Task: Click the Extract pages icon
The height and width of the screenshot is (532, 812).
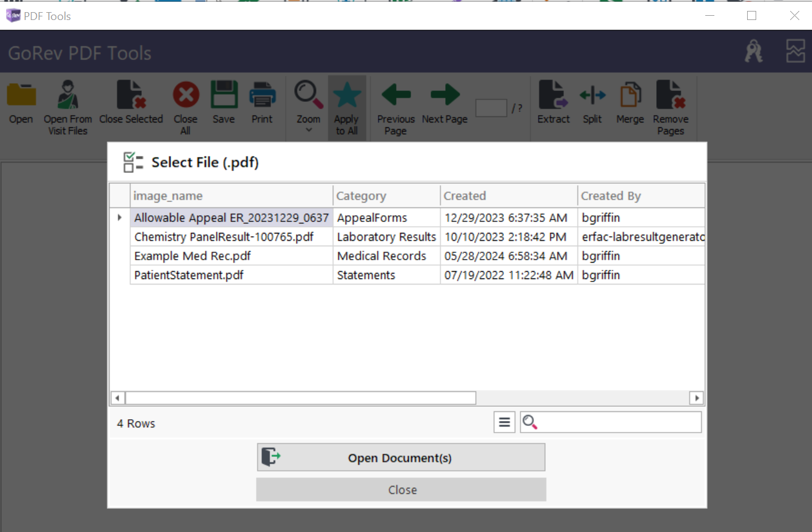Action: coord(553,95)
